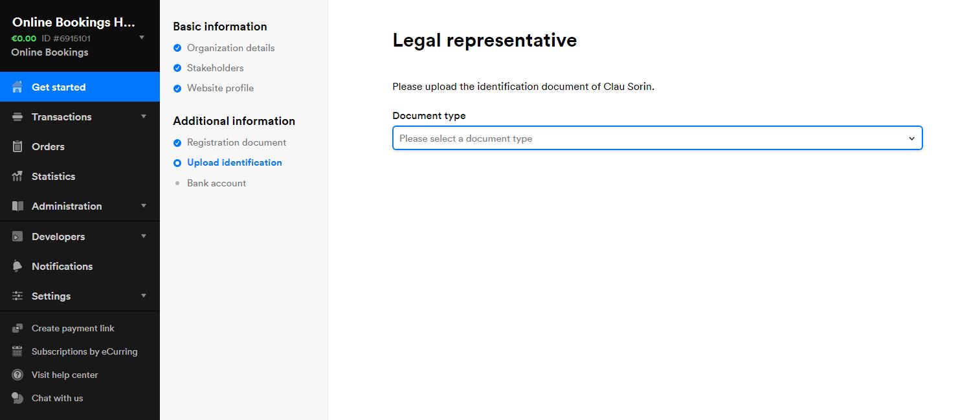Click the completed checkmark beside Organization details

pyautogui.click(x=177, y=47)
